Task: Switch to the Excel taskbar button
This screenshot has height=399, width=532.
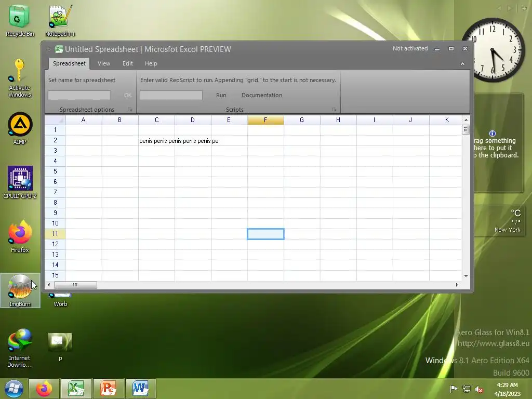Action: pos(76,389)
